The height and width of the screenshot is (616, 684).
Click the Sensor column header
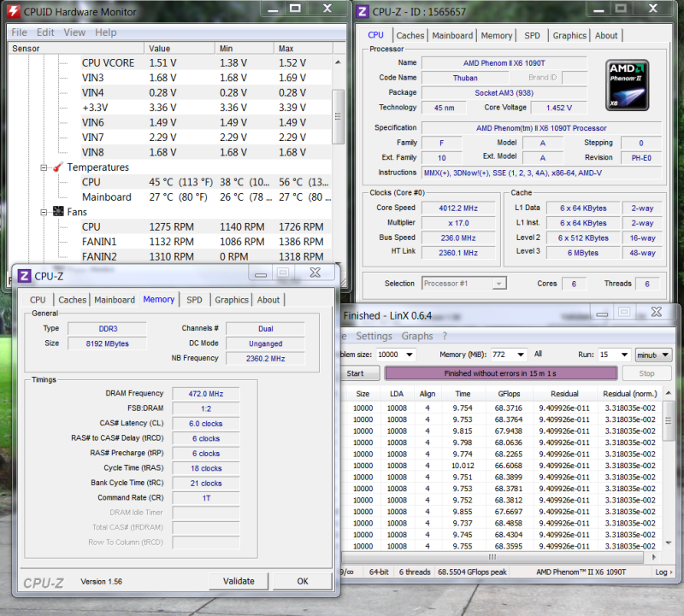(76, 49)
